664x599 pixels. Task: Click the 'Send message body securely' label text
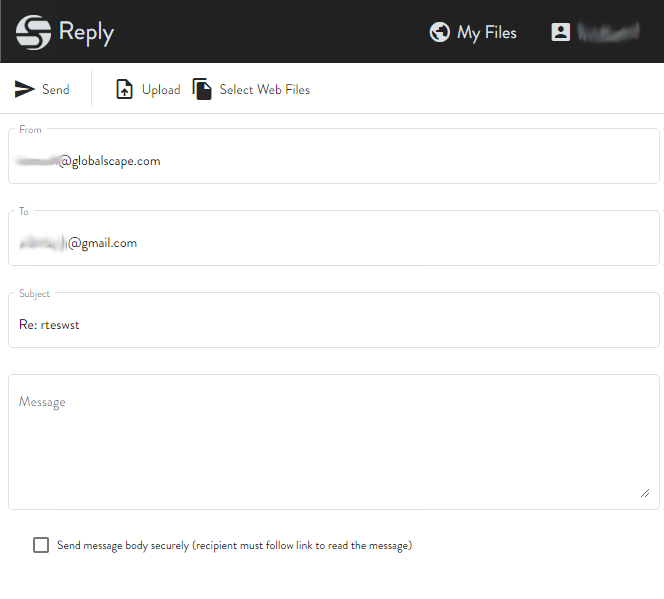click(234, 545)
